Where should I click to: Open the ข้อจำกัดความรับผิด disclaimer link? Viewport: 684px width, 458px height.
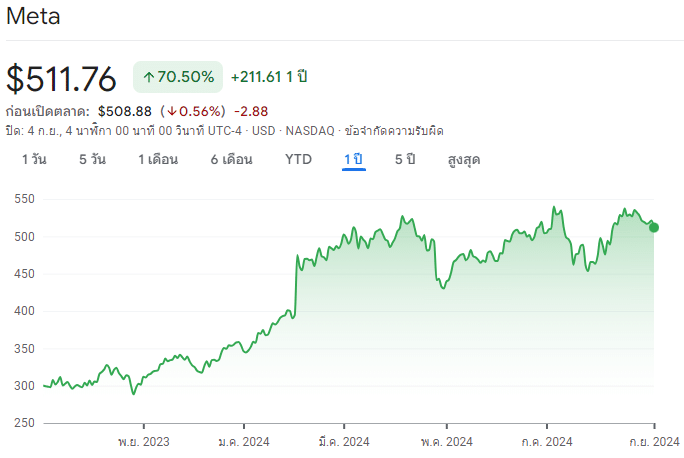(394, 131)
